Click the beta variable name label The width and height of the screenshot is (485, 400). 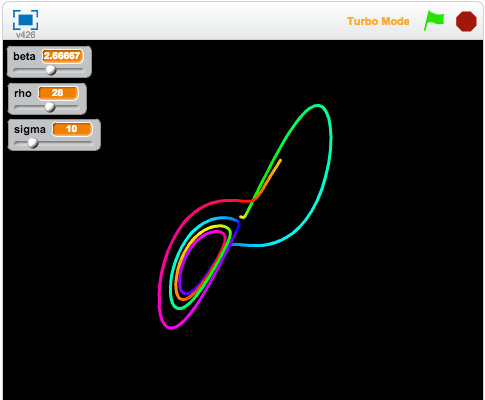(24, 56)
